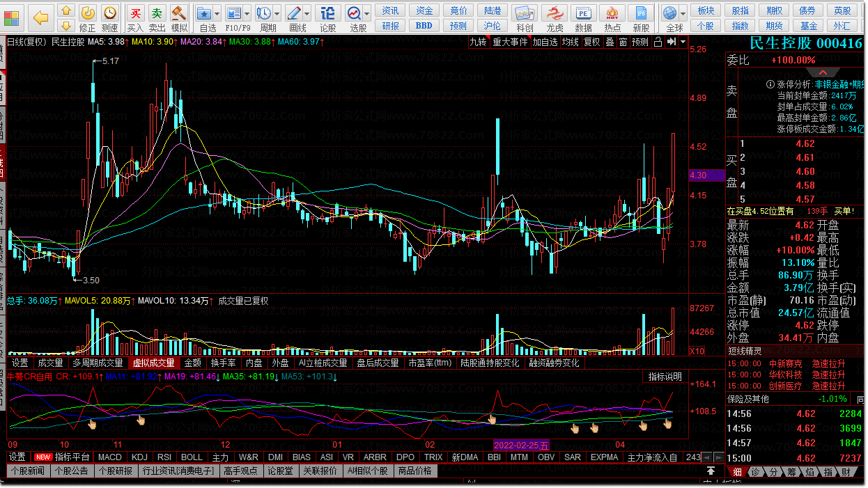Open the 个股新闻 news tab
Image resolution: width=868 pixels, height=488 pixels.
(x=28, y=471)
